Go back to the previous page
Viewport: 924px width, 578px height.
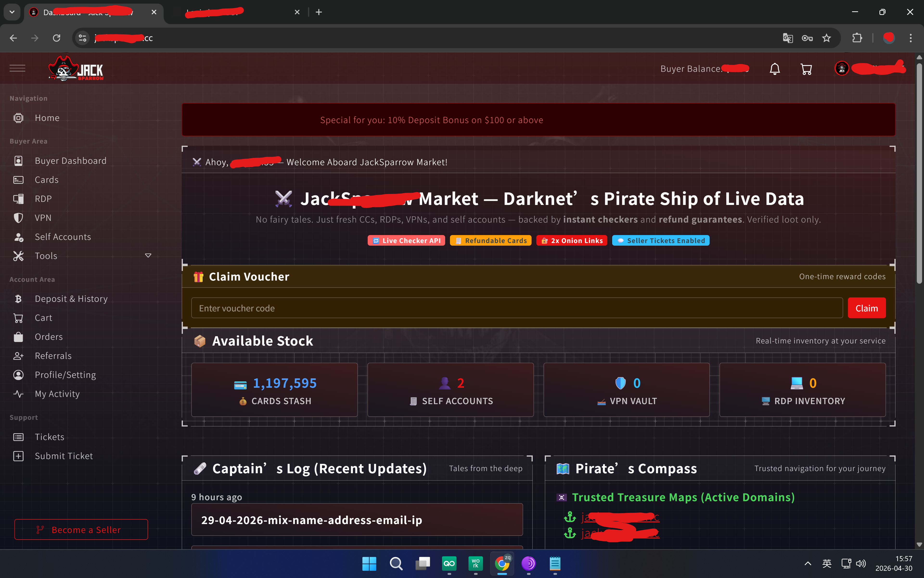[13, 38]
